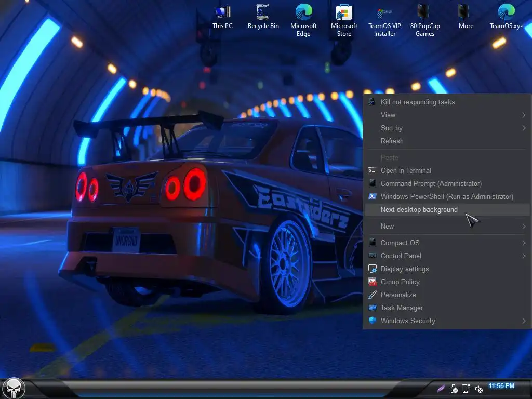Choose Refresh from the context menu
Screen dimensions: 532x399
447,141
